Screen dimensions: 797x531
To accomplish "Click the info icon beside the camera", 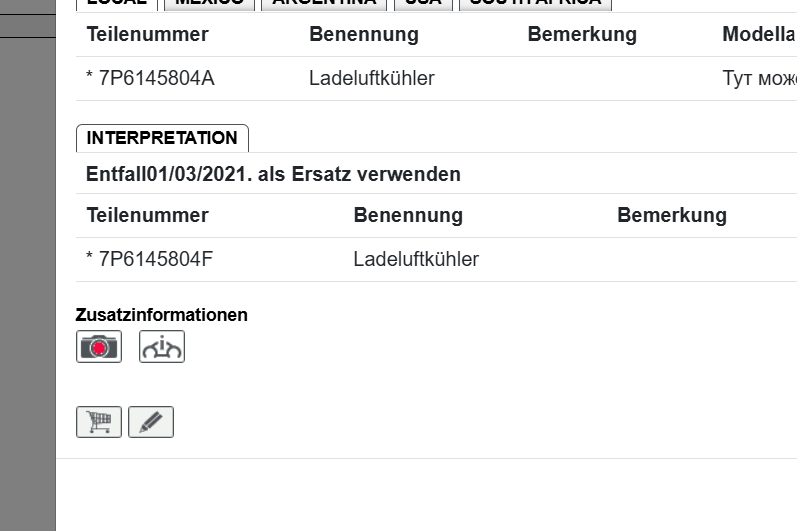I will click(x=162, y=347).
